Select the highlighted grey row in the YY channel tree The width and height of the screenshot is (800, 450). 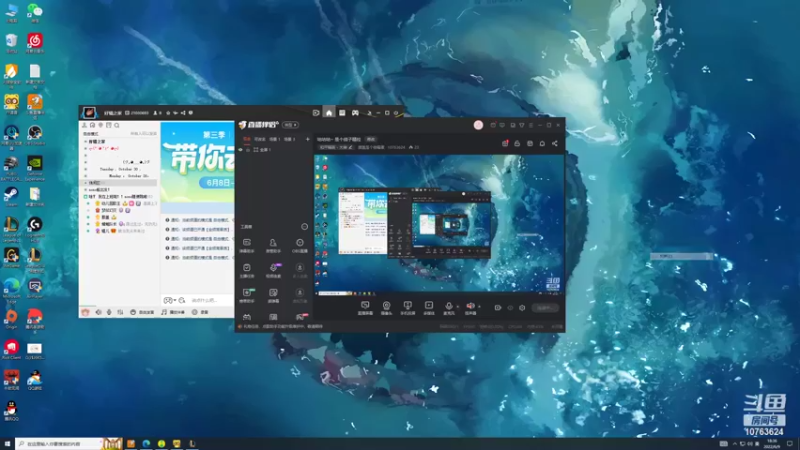pos(119,183)
